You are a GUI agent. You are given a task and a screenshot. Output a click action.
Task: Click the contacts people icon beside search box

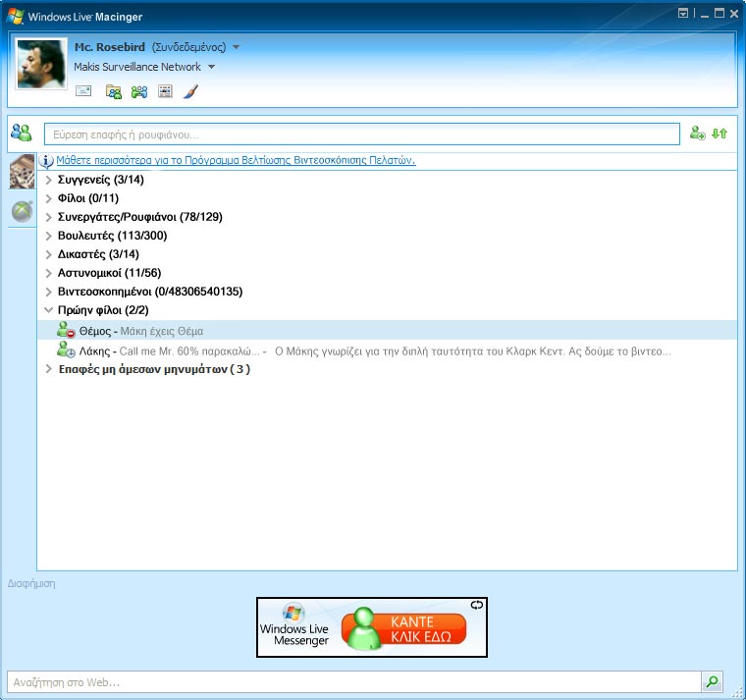coord(22,133)
